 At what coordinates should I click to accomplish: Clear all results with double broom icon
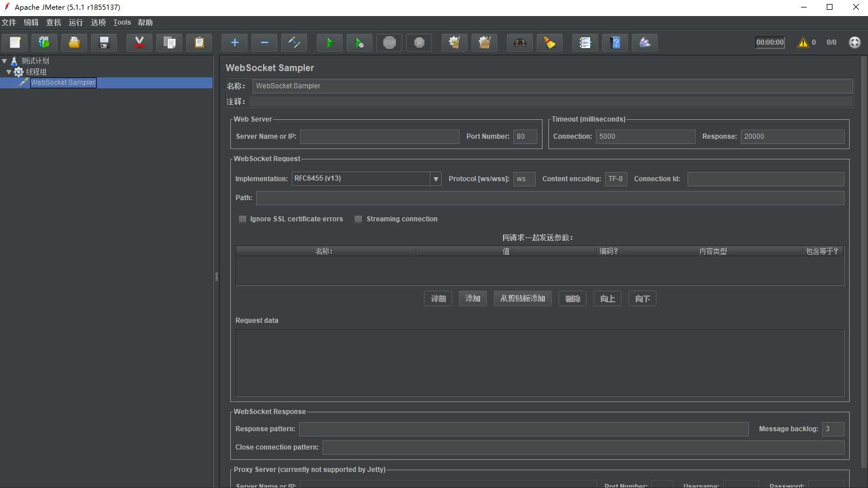pos(484,42)
